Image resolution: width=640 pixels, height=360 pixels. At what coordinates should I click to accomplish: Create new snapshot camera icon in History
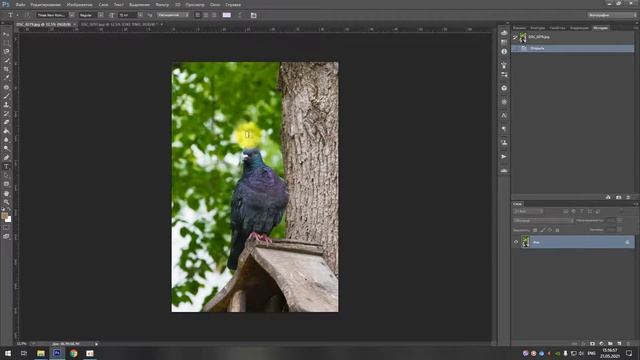pos(618,197)
